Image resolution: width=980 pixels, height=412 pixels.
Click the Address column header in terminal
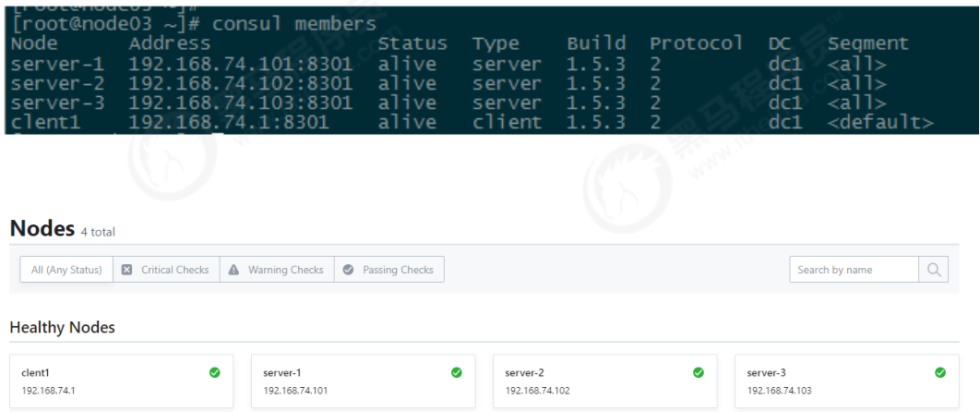pos(170,43)
